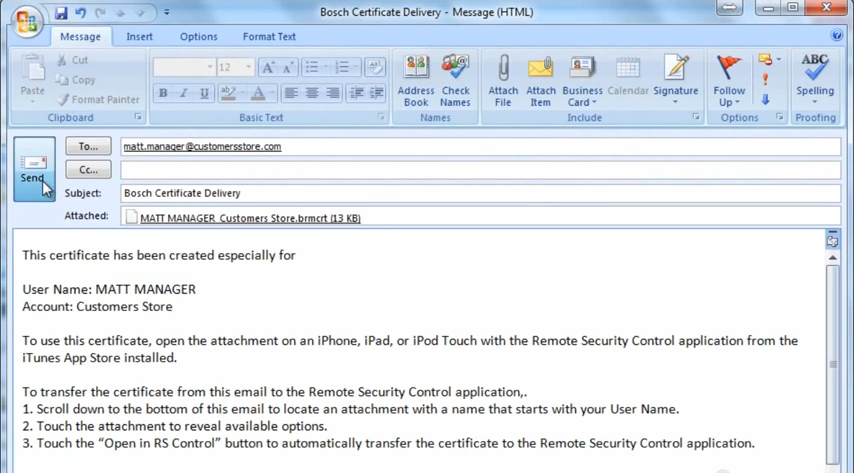This screenshot has height=473, width=854.
Task: Customize the Quick Access Toolbar dropdown
Action: [167, 12]
